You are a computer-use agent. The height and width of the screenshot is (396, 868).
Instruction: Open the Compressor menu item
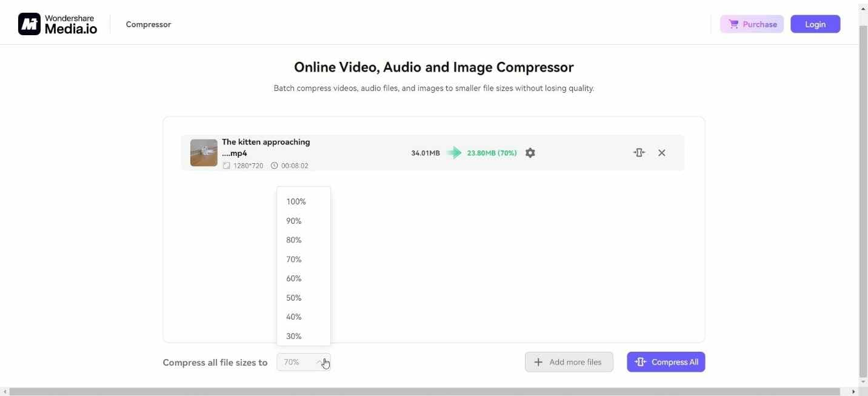click(148, 24)
